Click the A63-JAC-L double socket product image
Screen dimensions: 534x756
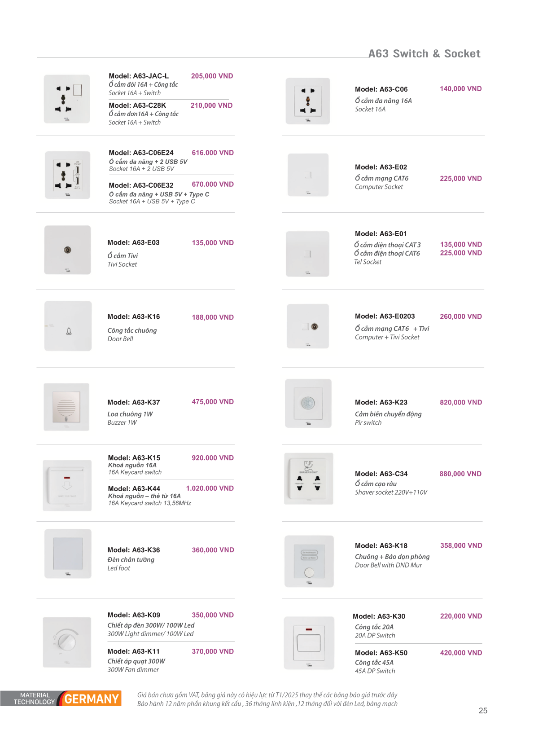click(x=67, y=99)
